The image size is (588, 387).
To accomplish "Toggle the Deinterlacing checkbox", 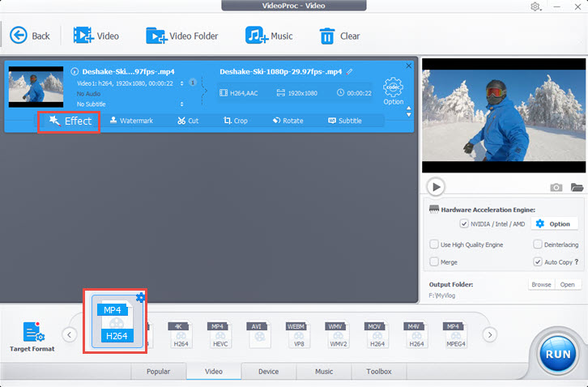I will [538, 244].
